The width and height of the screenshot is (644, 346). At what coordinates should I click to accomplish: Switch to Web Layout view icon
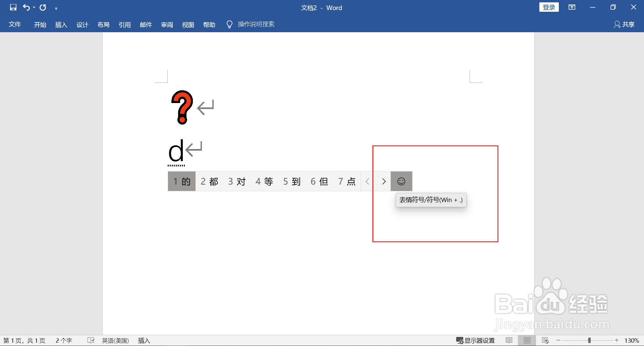tap(545, 340)
